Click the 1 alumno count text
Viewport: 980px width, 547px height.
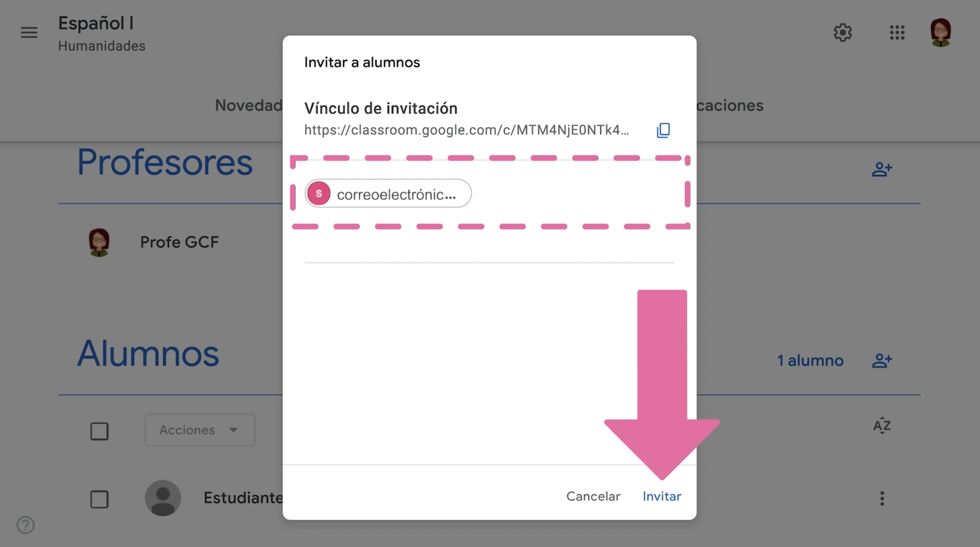pyautogui.click(x=810, y=360)
